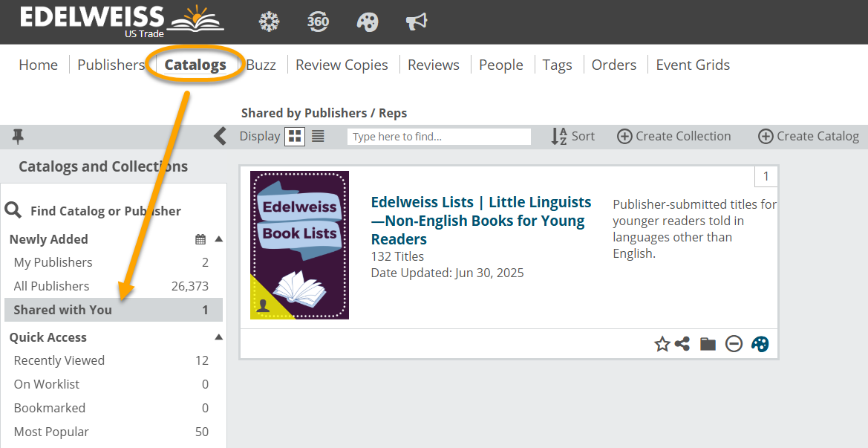
Task: Select the Catalogs tab
Action: pos(195,65)
